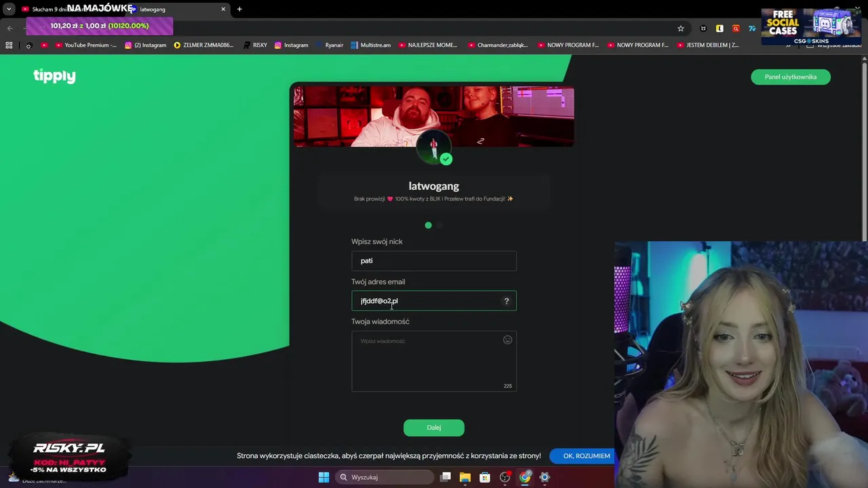This screenshot has height=488, width=868.
Task: Click the tipply logo
Action: [x=54, y=76]
